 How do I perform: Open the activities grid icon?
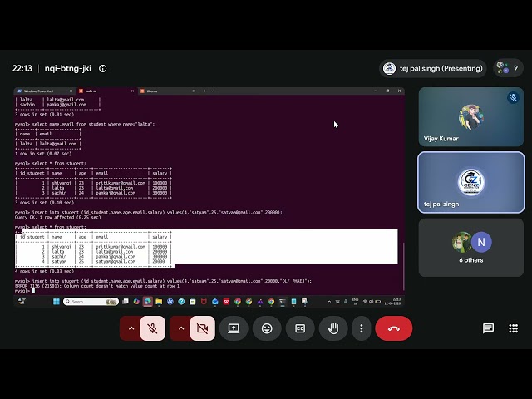tap(514, 328)
